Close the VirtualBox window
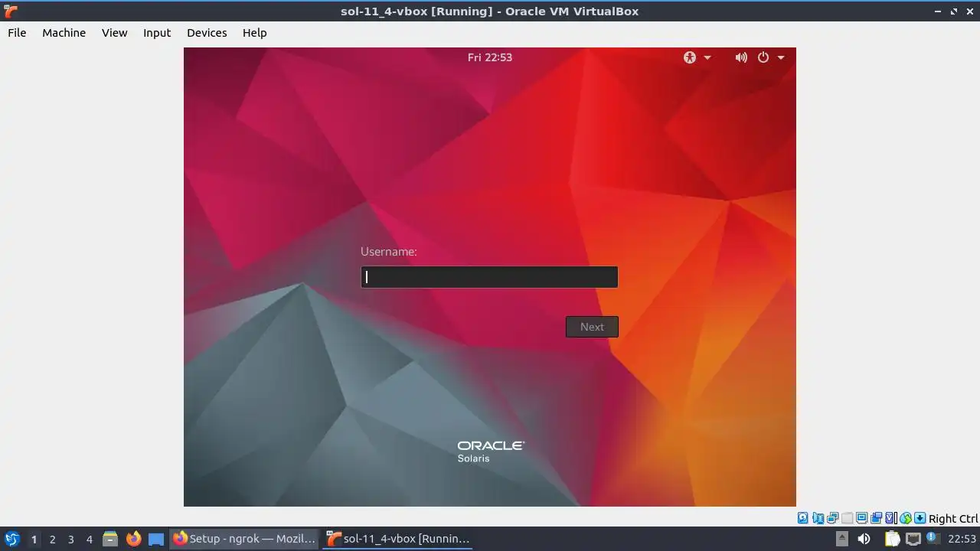 point(970,11)
